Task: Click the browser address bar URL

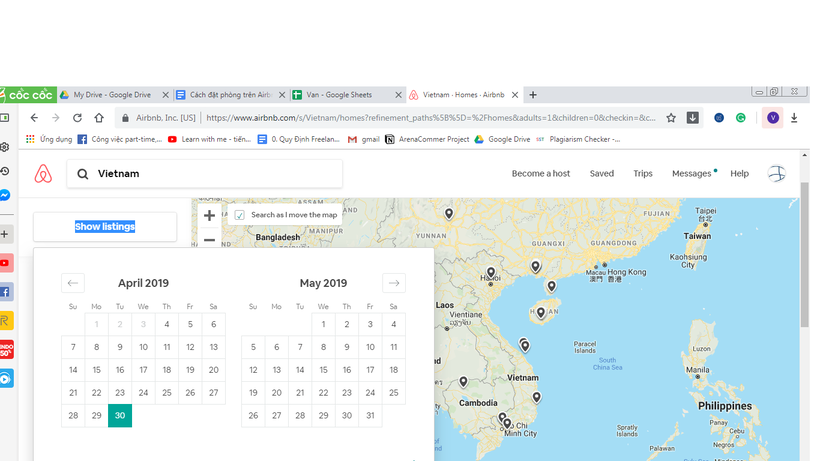Action: [430, 118]
